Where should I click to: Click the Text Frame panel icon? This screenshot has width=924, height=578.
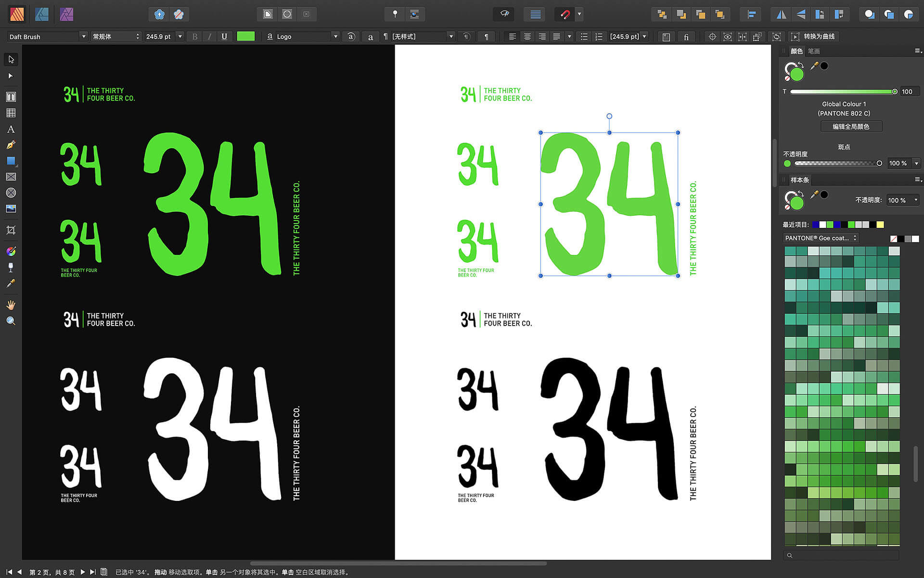click(x=666, y=37)
